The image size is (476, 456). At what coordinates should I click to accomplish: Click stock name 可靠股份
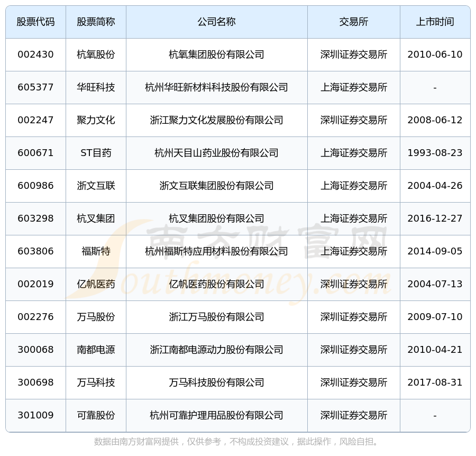pos(96,415)
